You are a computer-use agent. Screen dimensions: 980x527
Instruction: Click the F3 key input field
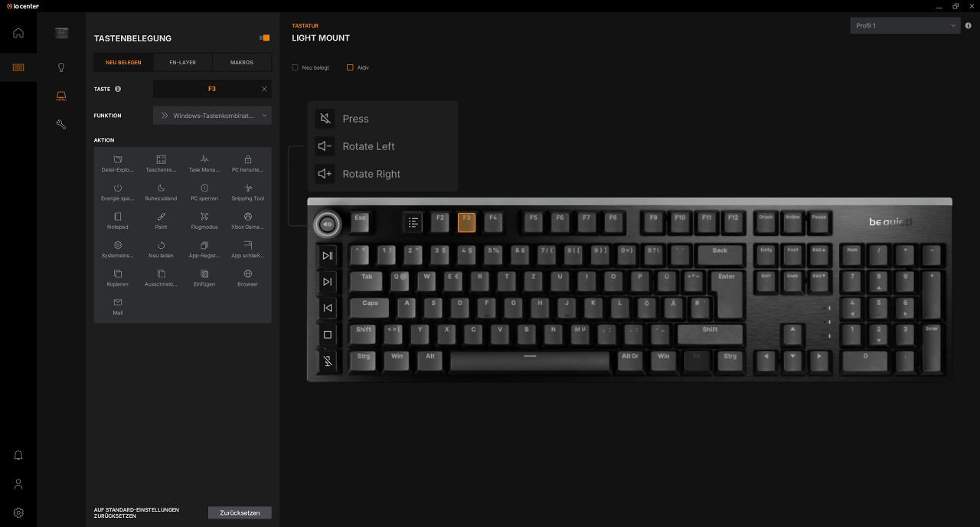[x=212, y=89]
